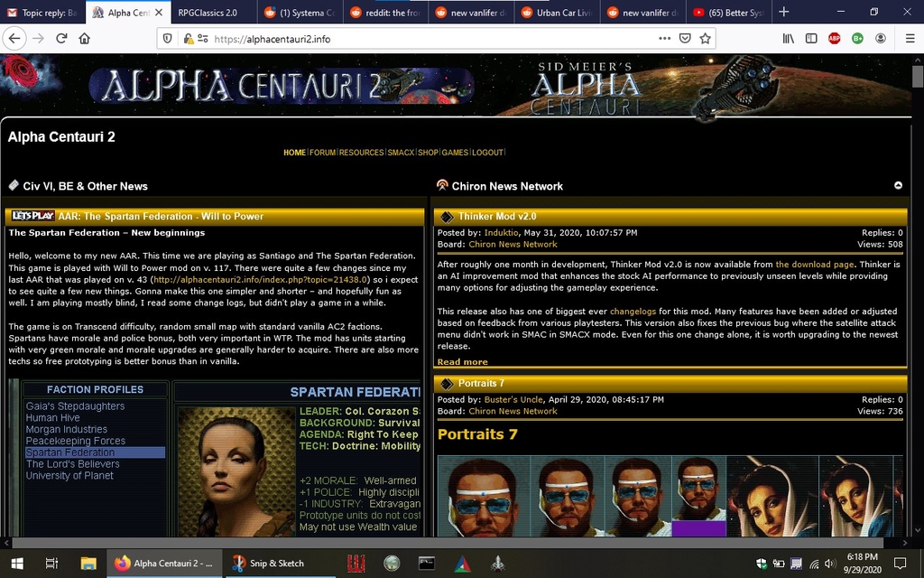Click the RESOURCES navigation menu item

click(361, 153)
